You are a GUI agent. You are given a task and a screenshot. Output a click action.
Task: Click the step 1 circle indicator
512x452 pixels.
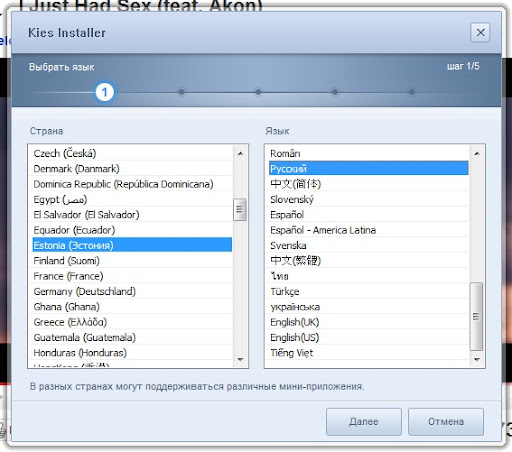(105, 92)
